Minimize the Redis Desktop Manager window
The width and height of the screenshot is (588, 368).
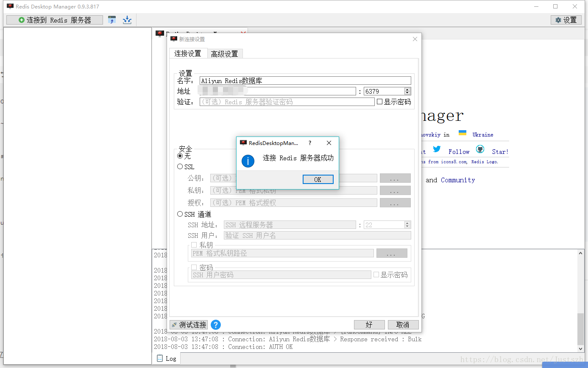click(536, 6)
